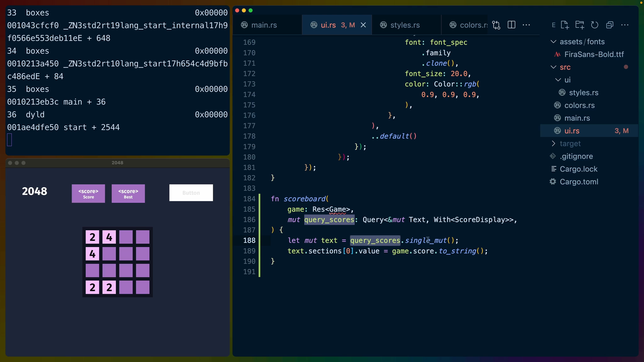Close the ui.rs editor tab
The image size is (644, 362).
pyautogui.click(x=363, y=25)
